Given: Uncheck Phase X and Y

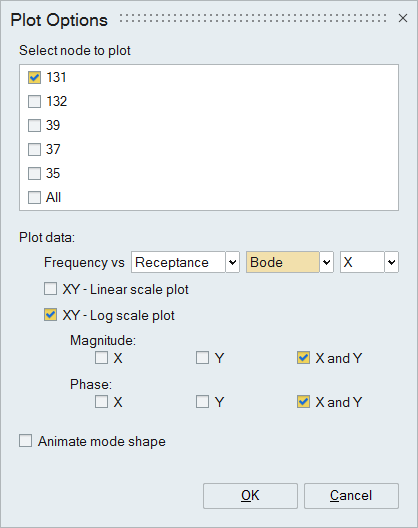Looking at the screenshot, I should coord(303,402).
